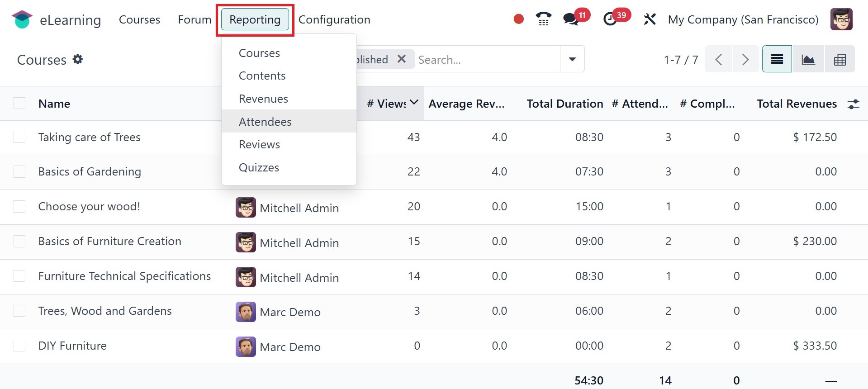This screenshot has width=868, height=389.
Task: Click the debug tools wrench icon
Action: pyautogui.click(x=650, y=19)
